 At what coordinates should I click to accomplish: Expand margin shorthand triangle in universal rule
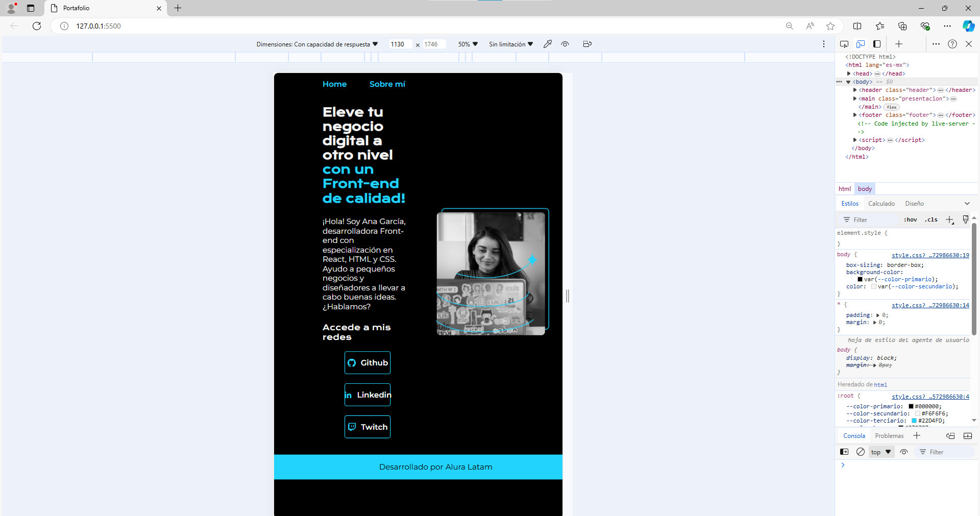coord(875,323)
